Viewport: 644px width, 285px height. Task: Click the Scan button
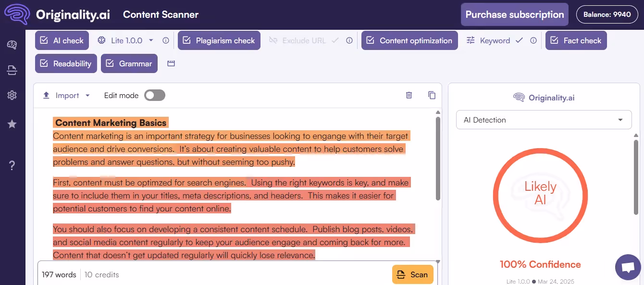tap(413, 274)
